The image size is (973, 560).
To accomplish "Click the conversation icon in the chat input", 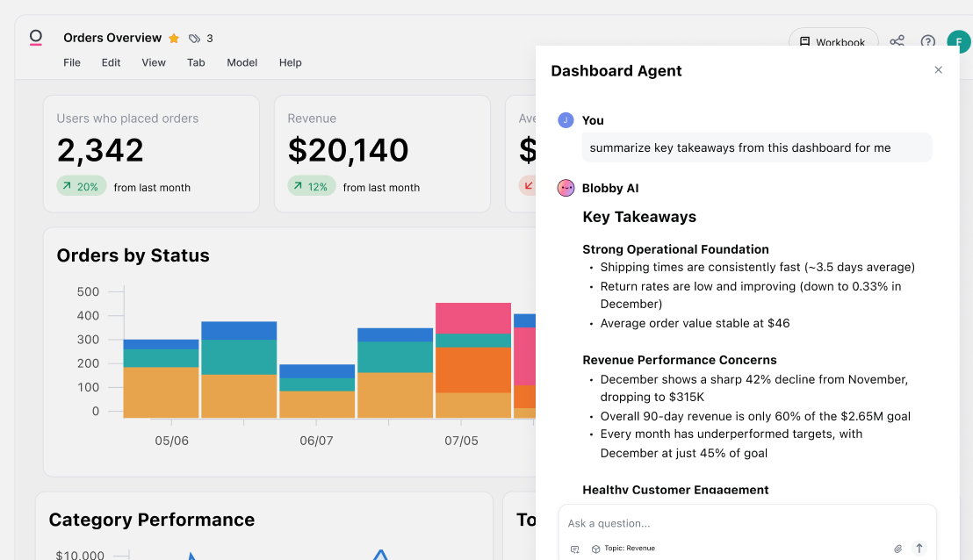I will 574,547.
